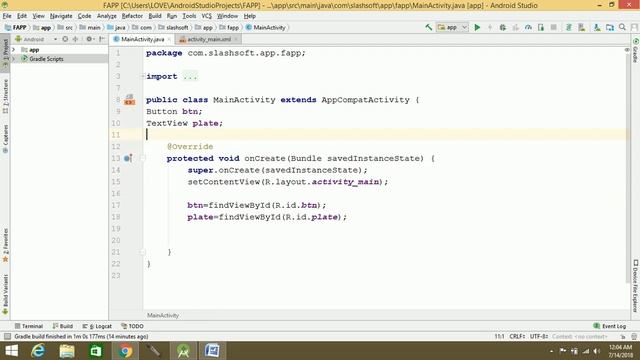
Task: Open the Logcat tool window
Action: (x=97, y=326)
